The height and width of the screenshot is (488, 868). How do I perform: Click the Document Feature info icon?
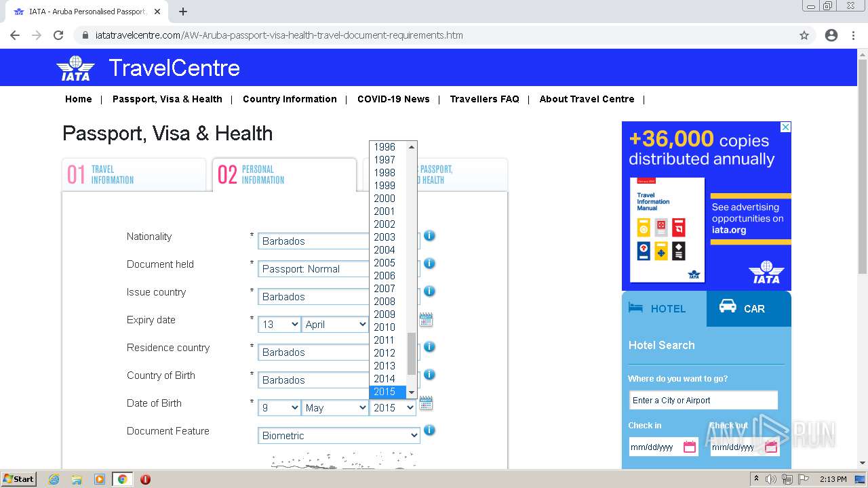click(x=429, y=430)
